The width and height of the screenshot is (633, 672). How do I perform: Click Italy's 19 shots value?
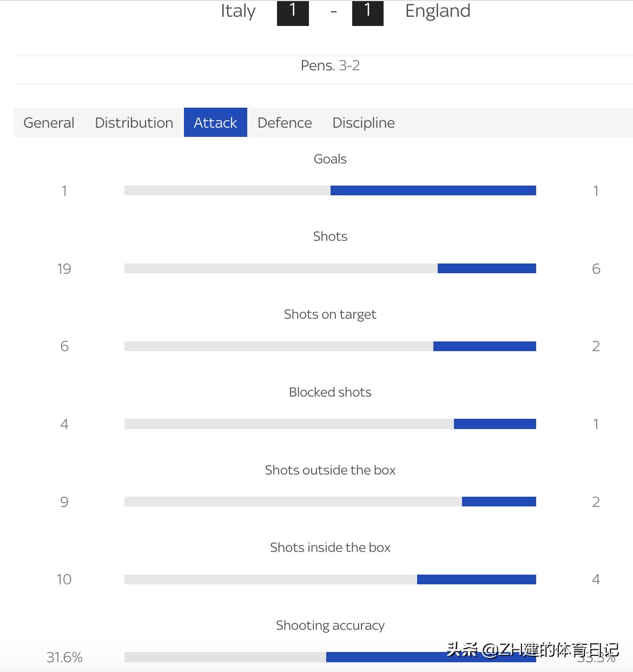click(x=64, y=269)
